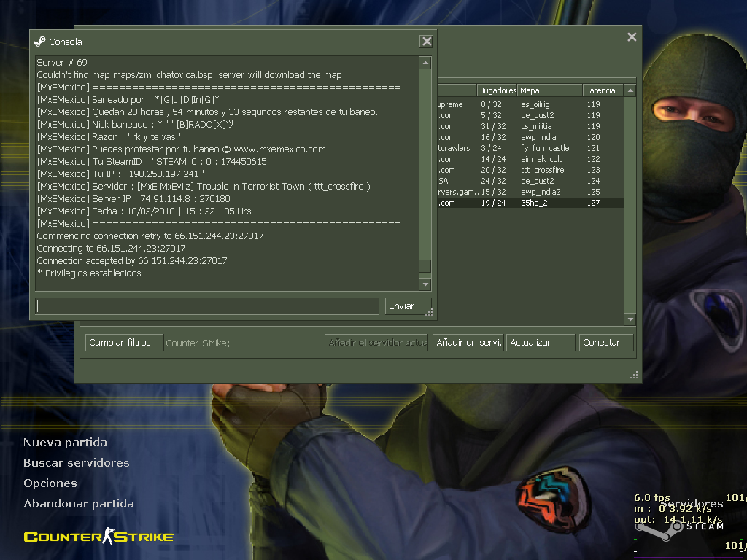Select the fy_fun_castle server row

(x=530, y=148)
